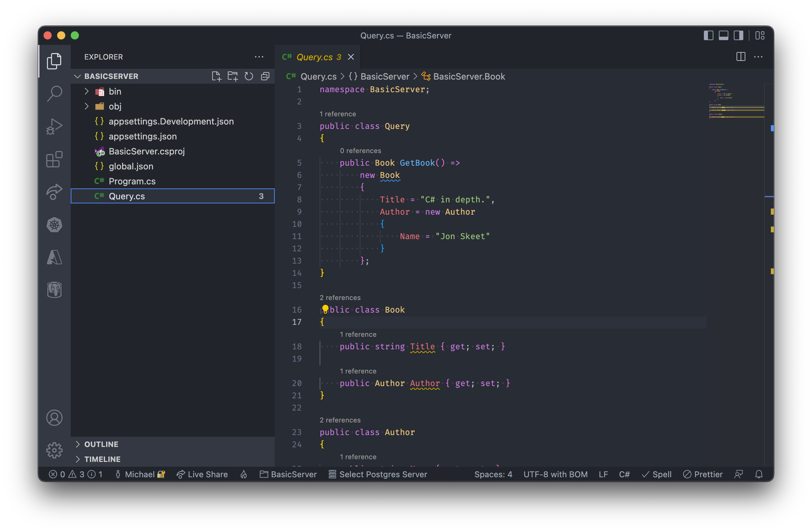
Task: Expand the TIMELINE section in explorer
Action: coord(103,459)
